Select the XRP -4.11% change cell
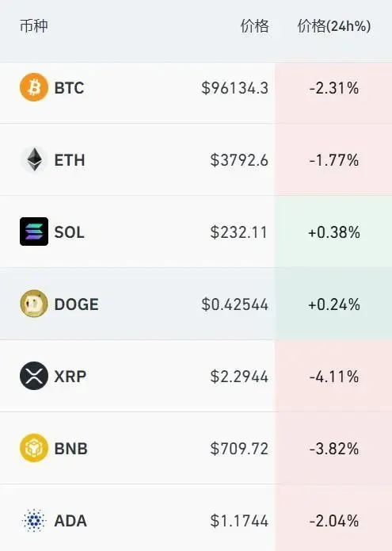The height and width of the screenshot is (551, 392). point(333,376)
